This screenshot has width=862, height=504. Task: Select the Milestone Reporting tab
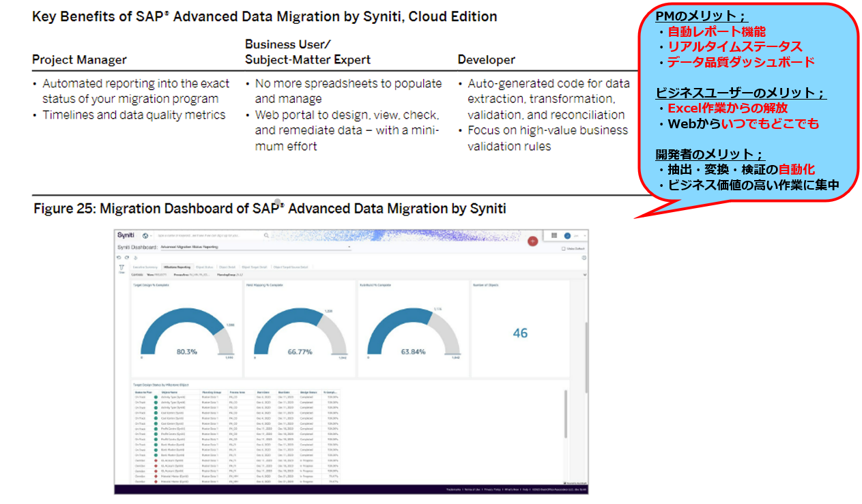point(177,267)
